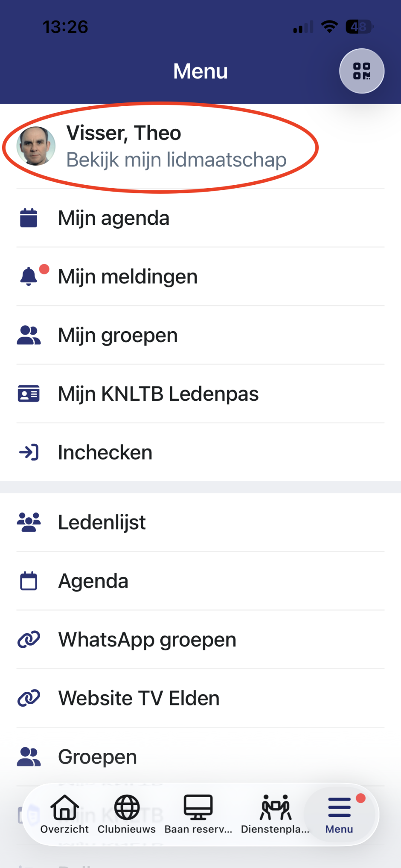The height and width of the screenshot is (868, 401).
Task: Open the Ledenlijst menu item
Action: click(x=102, y=522)
